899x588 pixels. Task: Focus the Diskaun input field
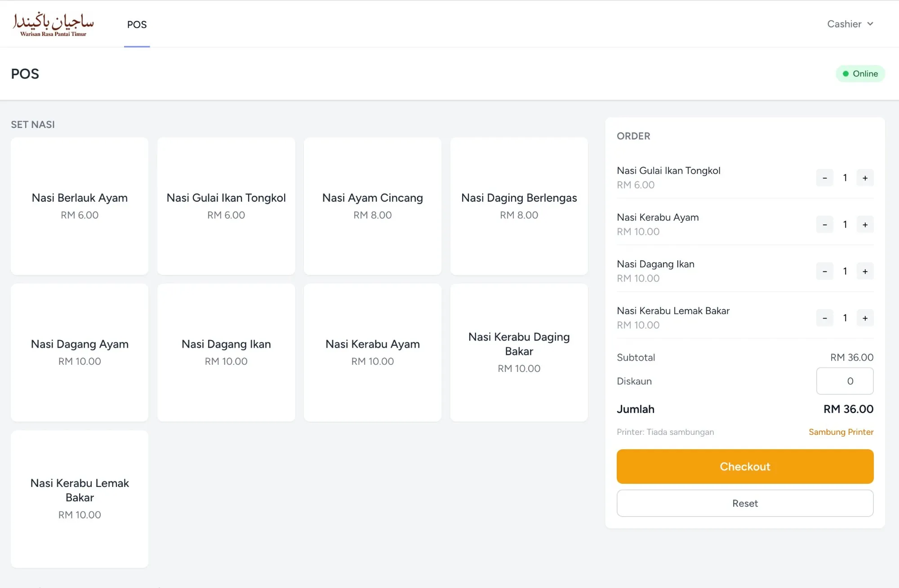[x=845, y=381]
